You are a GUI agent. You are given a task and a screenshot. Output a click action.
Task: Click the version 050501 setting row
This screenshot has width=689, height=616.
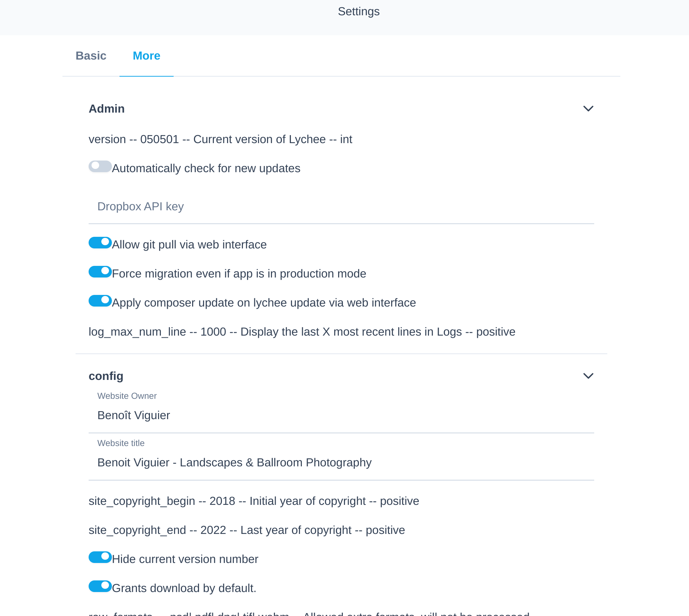pyautogui.click(x=220, y=139)
